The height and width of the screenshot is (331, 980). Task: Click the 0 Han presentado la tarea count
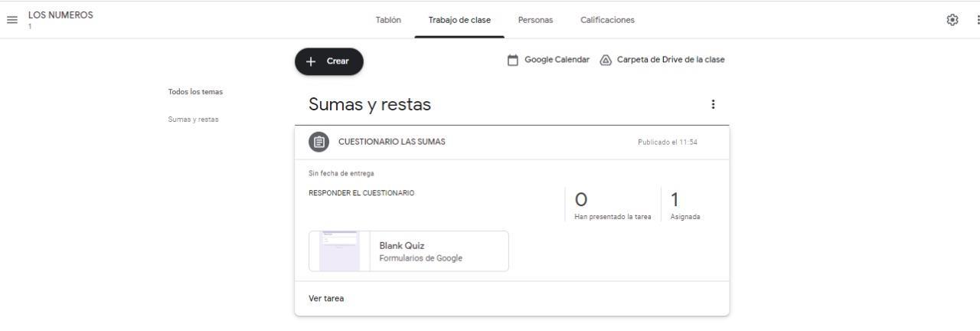(612, 207)
